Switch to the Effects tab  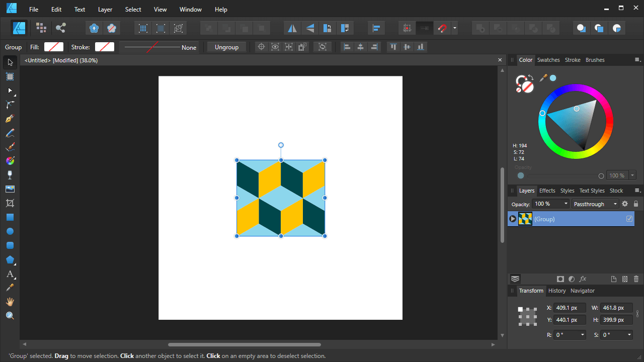547,191
